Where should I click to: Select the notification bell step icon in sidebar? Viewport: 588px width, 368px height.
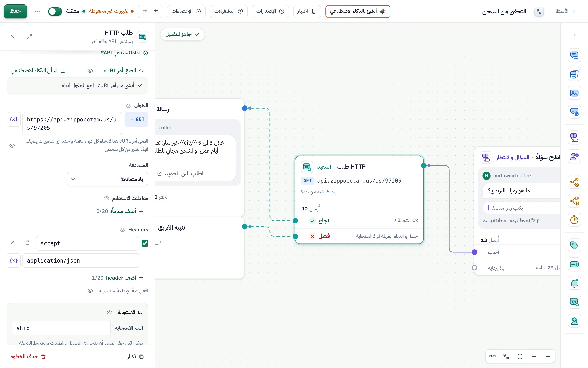(x=574, y=283)
